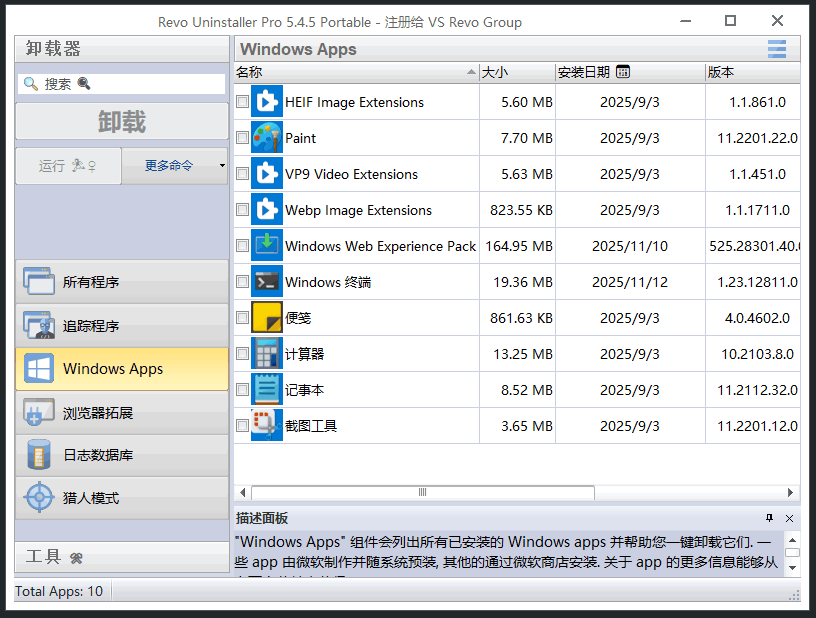This screenshot has height=618, width=816.
Task: Open the hamburger menu in Windows Apps panel
Action: pos(778,48)
